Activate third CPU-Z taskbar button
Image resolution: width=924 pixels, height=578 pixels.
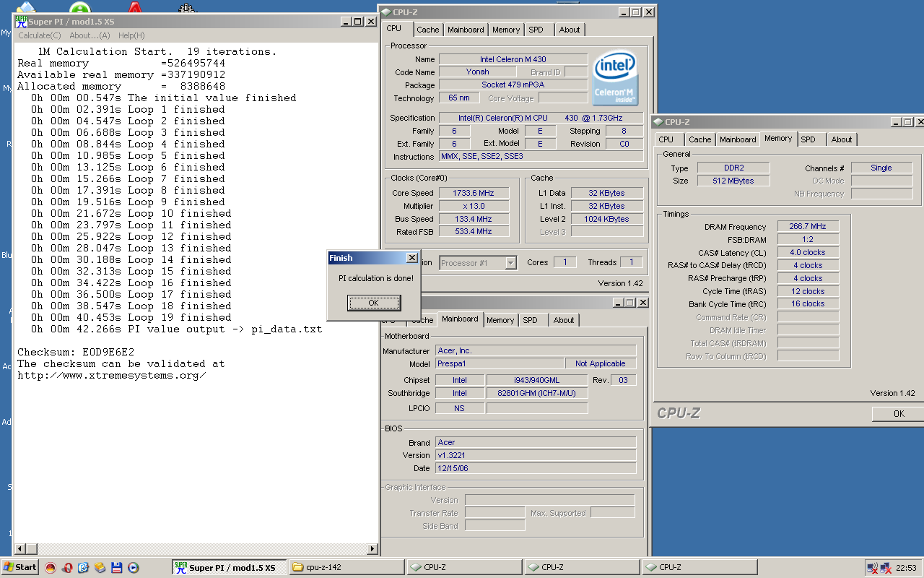[699, 567]
